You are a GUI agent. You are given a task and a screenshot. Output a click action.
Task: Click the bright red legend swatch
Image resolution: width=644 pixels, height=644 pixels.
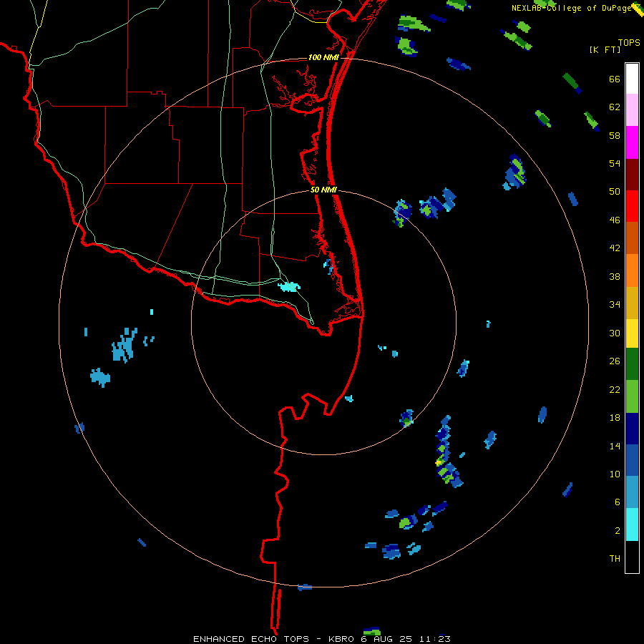[632, 206]
